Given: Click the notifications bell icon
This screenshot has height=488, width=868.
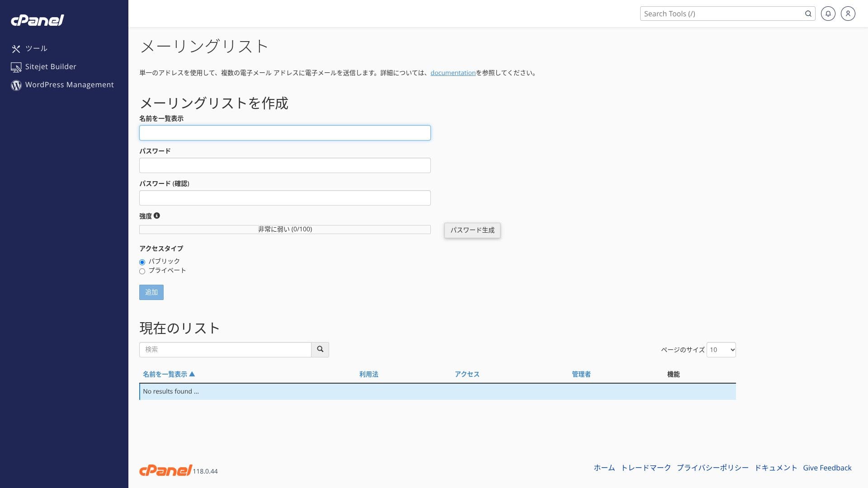Looking at the screenshot, I should point(828,14).
